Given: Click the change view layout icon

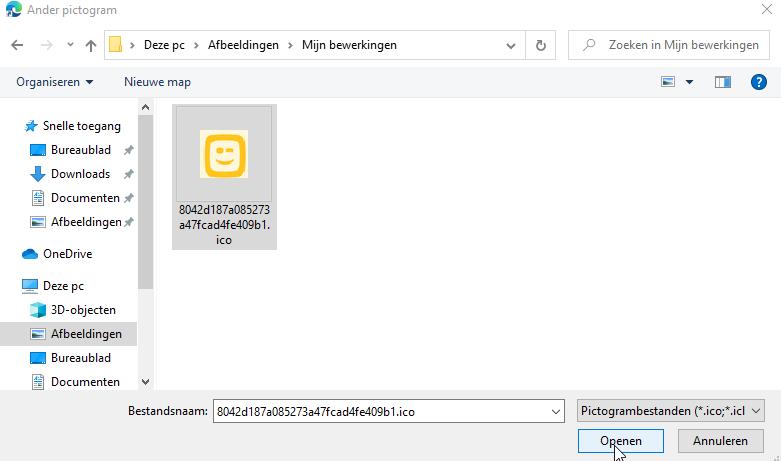Looking at the screenshot, I should point(668,82).
